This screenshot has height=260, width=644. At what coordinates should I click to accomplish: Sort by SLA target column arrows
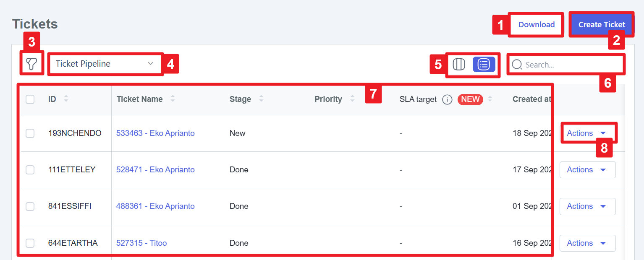(490, 99)
